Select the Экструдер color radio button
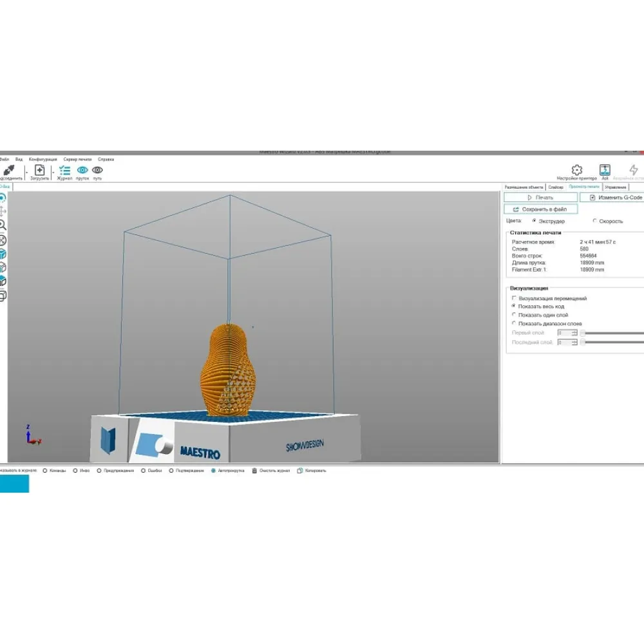This screenshot has width=644, height=644. (535, 221)
